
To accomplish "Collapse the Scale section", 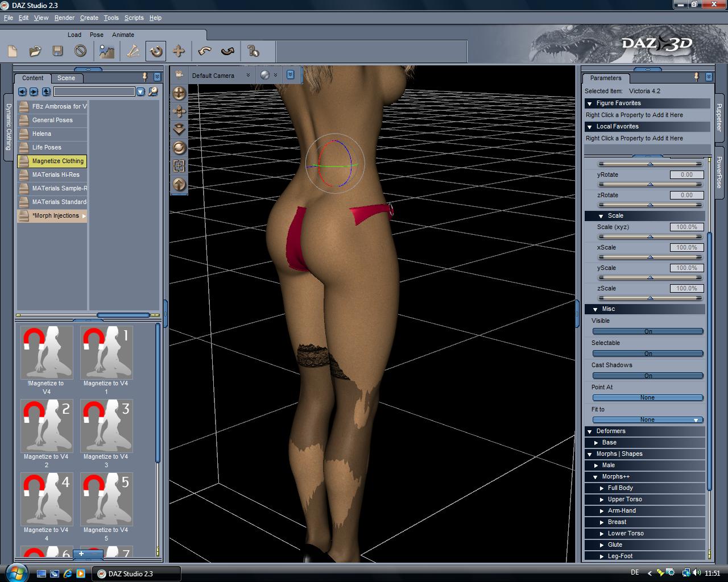I will 601,216.
